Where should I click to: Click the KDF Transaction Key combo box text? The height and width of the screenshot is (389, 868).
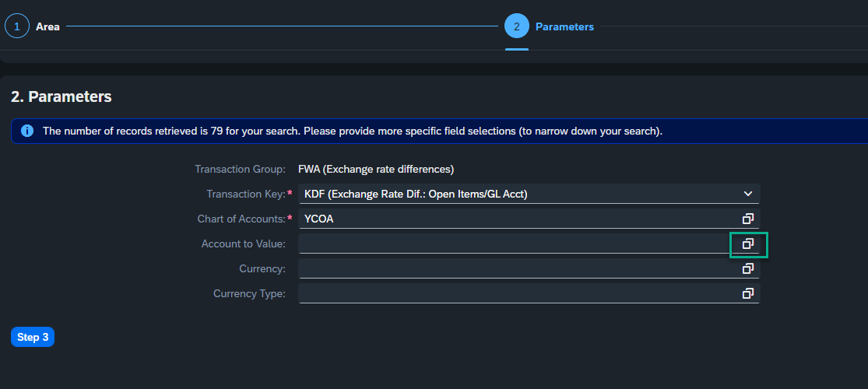(416, 194)
